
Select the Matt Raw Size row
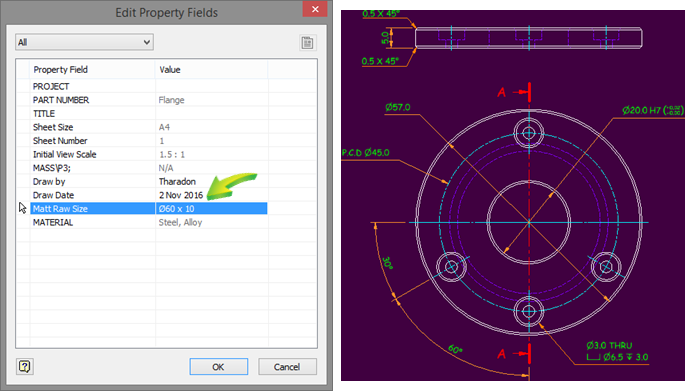(x=149, y=208)
